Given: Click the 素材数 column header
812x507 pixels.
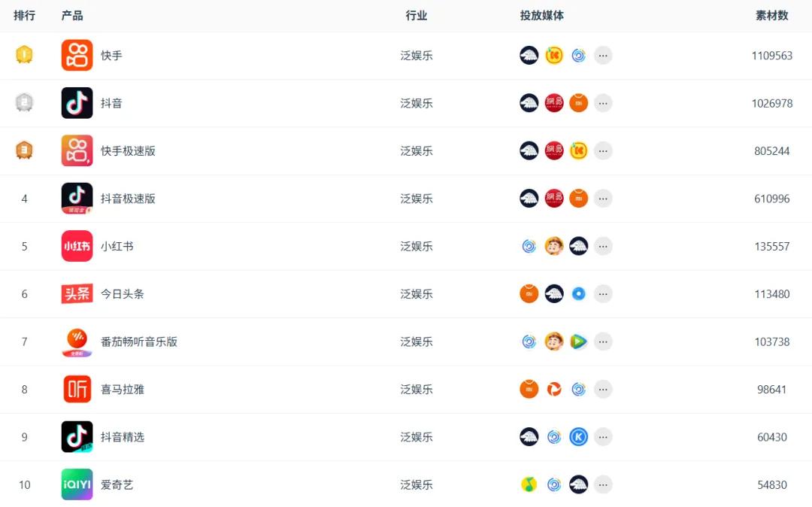Looking at the screenshot, I should (x=771, y=15).
